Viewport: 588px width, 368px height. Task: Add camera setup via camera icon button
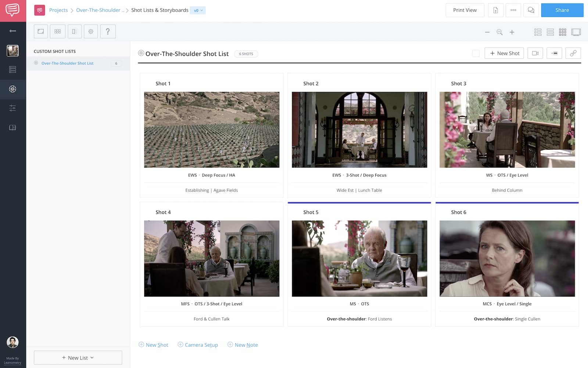pos(535,53)
